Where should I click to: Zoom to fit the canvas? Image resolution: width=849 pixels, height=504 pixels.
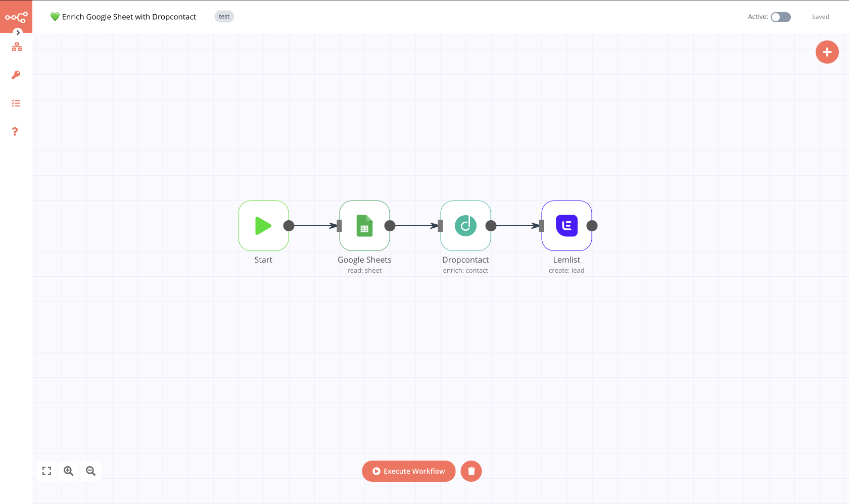pos(46,471)
